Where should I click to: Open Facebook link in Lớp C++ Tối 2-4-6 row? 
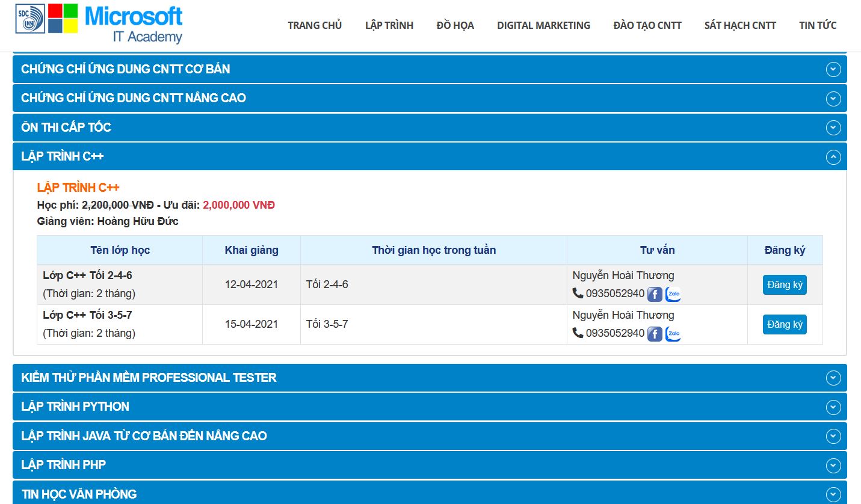[x=655, y=294]
